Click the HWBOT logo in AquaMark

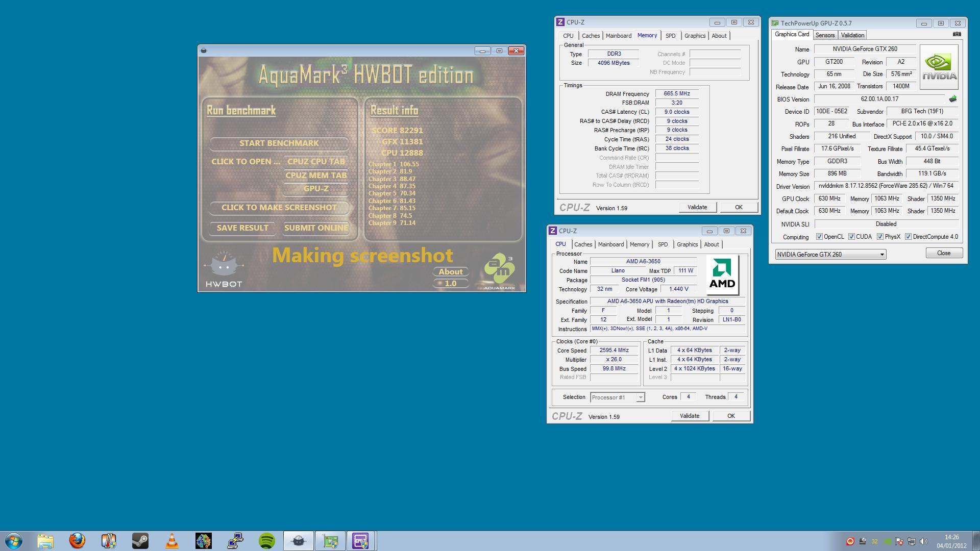click(224, 270)
